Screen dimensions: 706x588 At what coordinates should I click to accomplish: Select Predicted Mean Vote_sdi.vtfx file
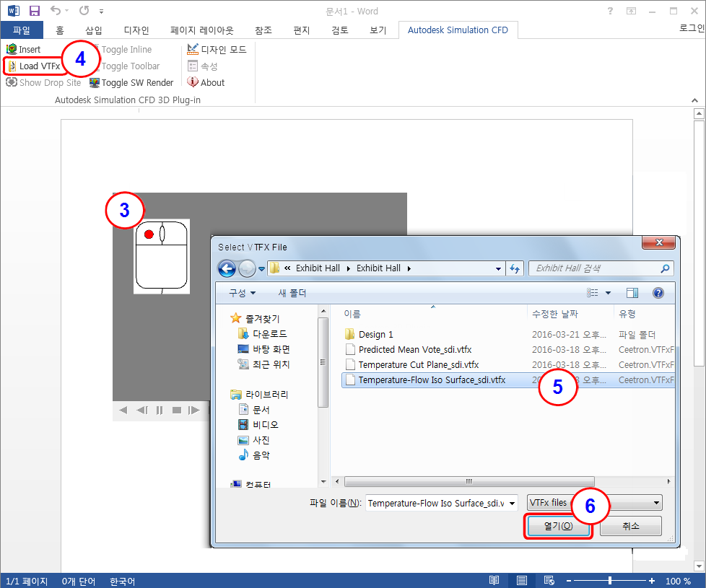(408, 350)
